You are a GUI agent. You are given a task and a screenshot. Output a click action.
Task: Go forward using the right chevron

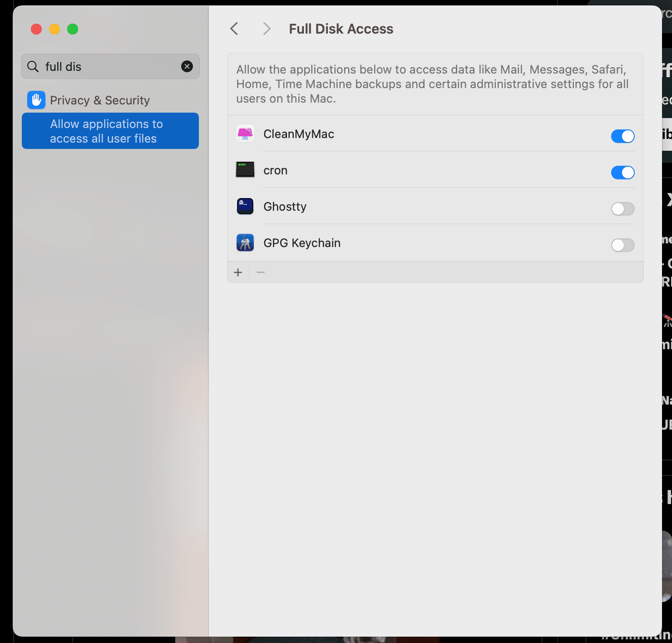pyautogui.click(x=267, y=29)
